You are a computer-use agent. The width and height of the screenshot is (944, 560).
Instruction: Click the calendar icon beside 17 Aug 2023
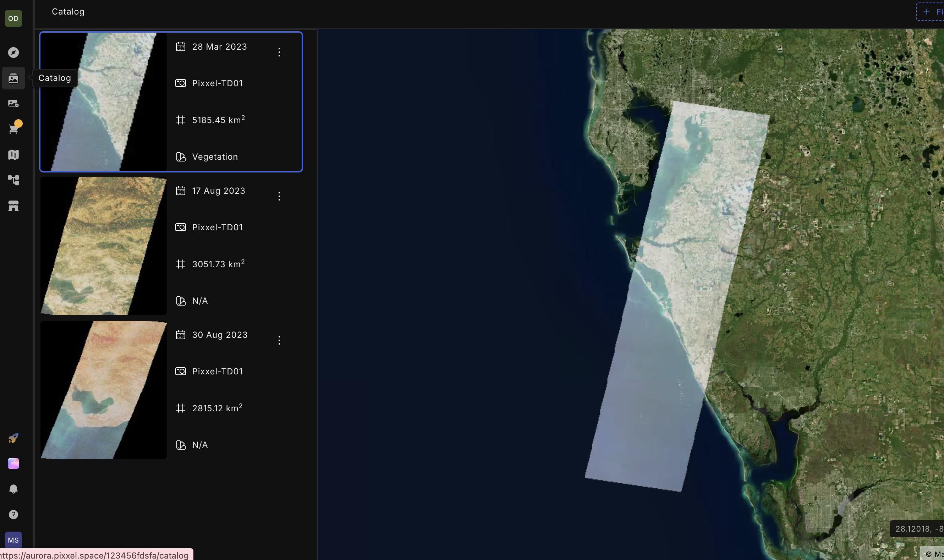coord(181,191)
